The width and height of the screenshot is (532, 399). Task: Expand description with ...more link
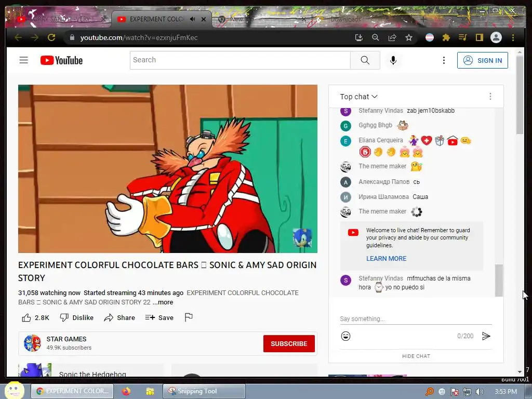(x=163, y=302)
